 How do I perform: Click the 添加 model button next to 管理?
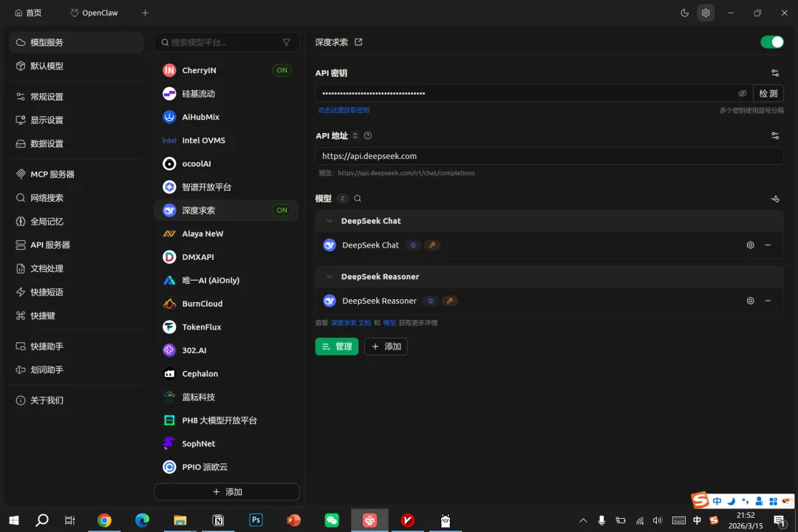tap(386, 347)
